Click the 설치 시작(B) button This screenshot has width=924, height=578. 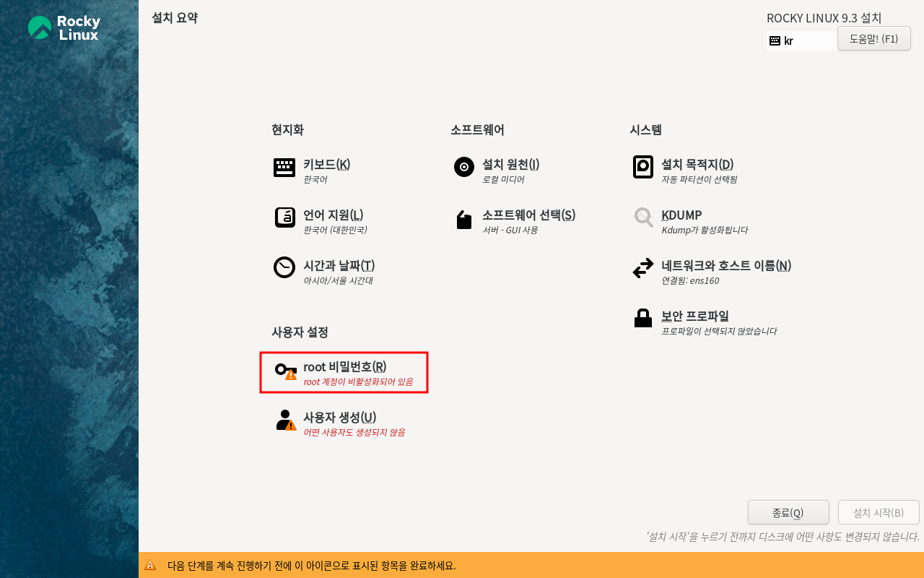point(879,512)
